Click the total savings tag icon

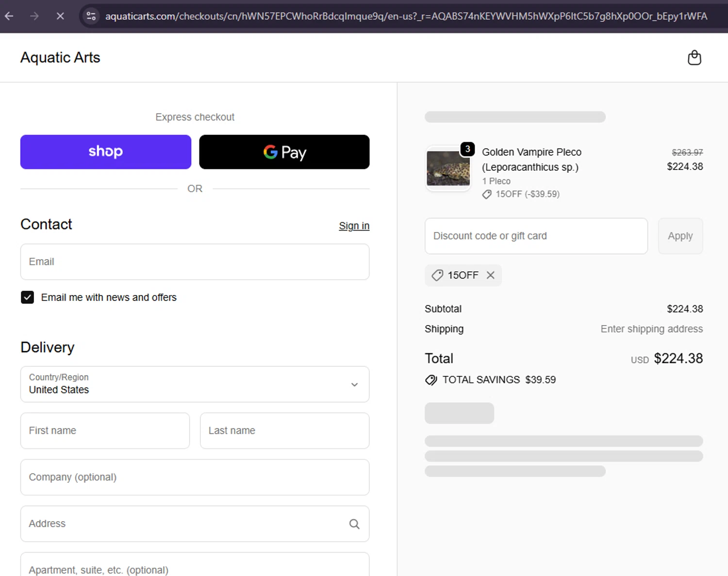click(431, 380)
